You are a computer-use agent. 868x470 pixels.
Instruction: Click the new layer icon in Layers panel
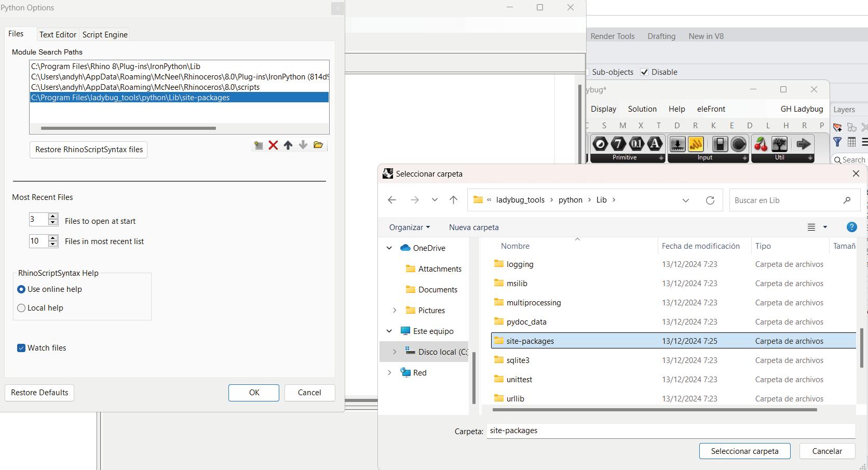pos(837,127)
